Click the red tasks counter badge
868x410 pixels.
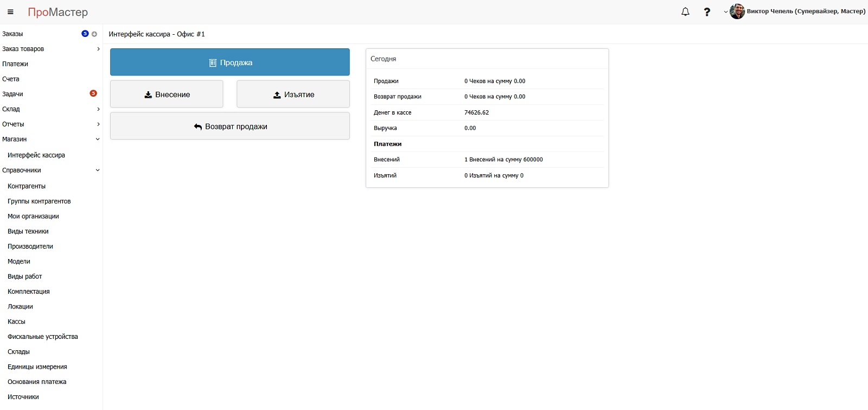click(x=93, y=93)
